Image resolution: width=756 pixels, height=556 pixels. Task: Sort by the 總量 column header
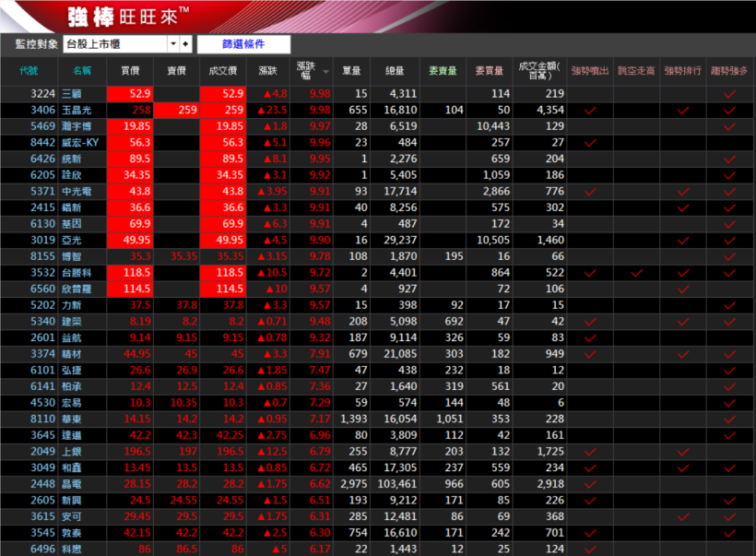(395, 71)
